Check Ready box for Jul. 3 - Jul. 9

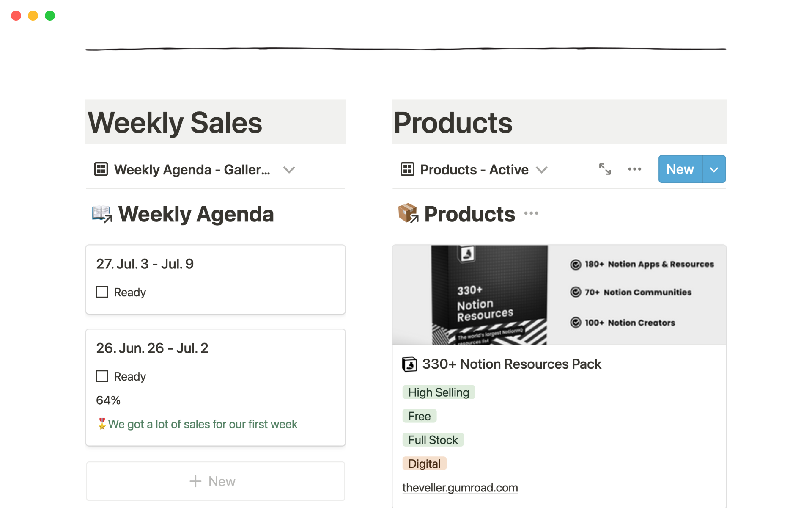(x=102, y=292)
